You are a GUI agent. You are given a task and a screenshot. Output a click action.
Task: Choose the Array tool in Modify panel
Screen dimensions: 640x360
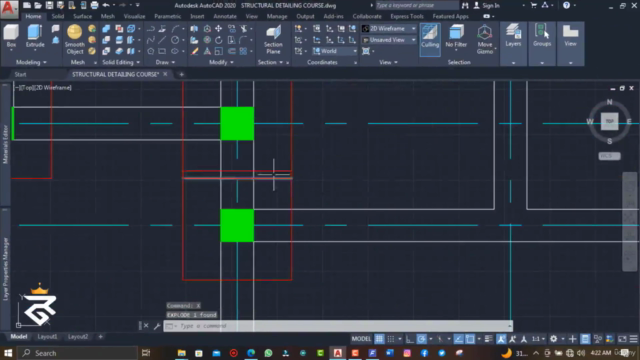coord(244,51)
